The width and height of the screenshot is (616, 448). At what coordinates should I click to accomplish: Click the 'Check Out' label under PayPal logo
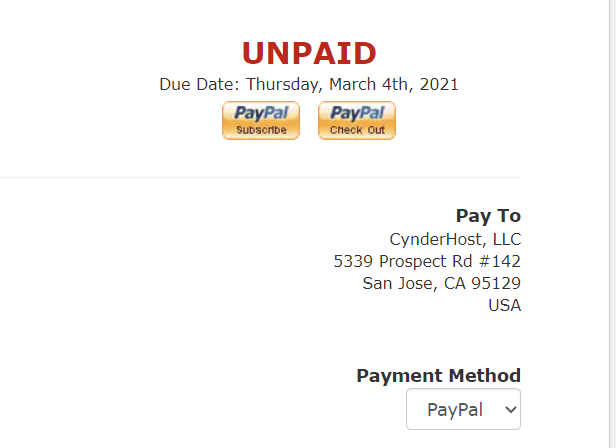[x=357, y=130]
